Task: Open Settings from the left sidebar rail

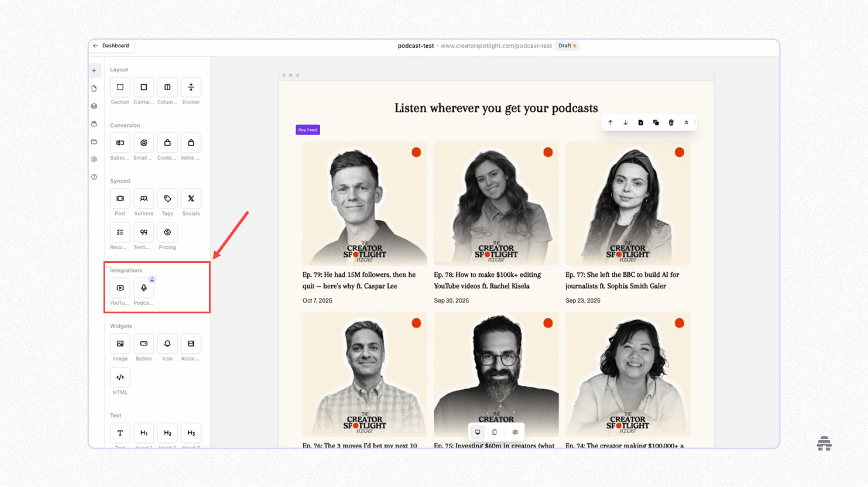Action: (94, 159)
